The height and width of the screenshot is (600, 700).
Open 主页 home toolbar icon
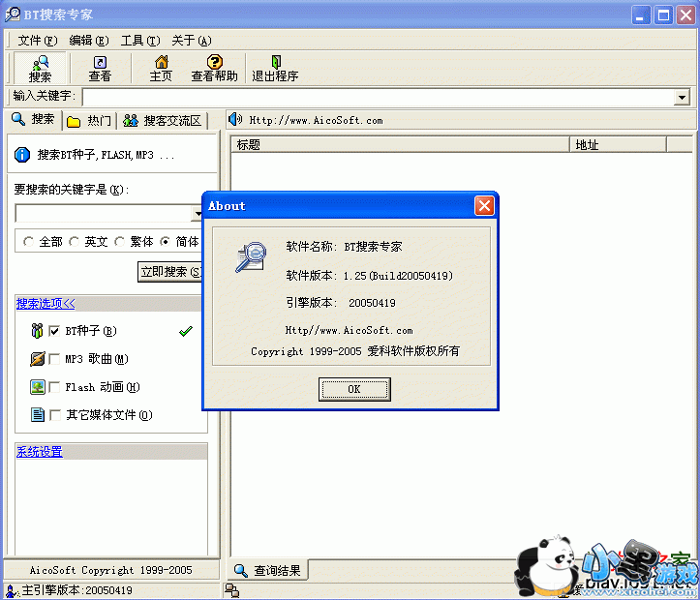pos(161,68)
